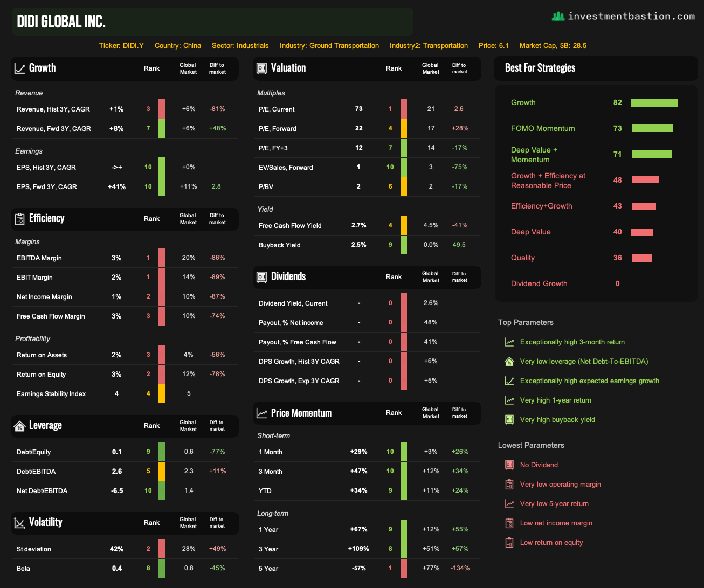Click yellow rank bar for P/E, Forward
Screen dimensions: 704x588
point(404,128)
